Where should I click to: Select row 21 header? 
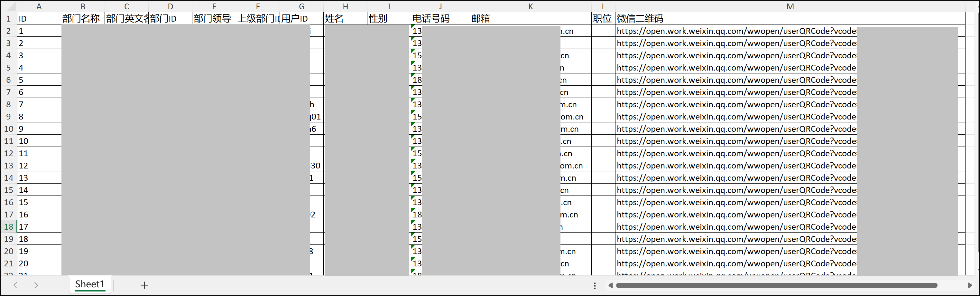(x=8, y=263)
